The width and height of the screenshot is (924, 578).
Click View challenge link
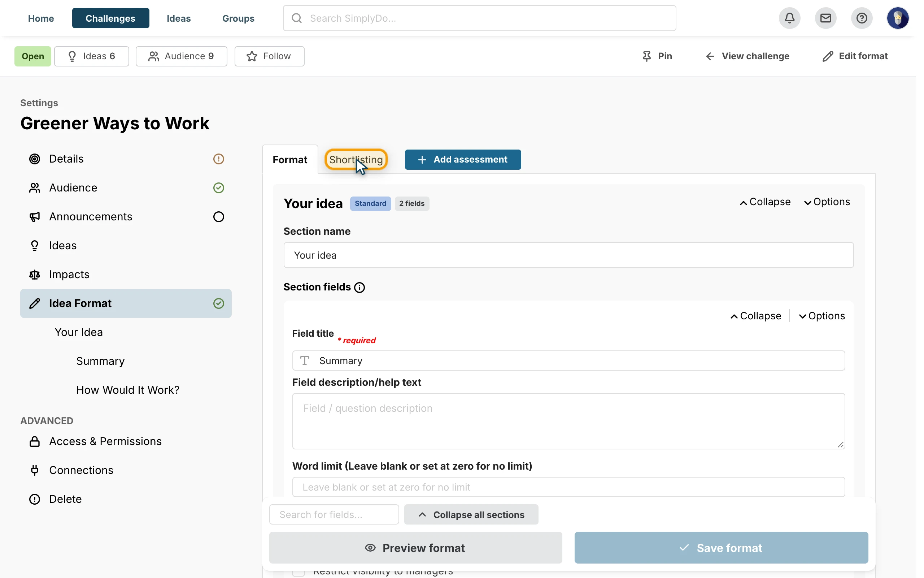748,56
